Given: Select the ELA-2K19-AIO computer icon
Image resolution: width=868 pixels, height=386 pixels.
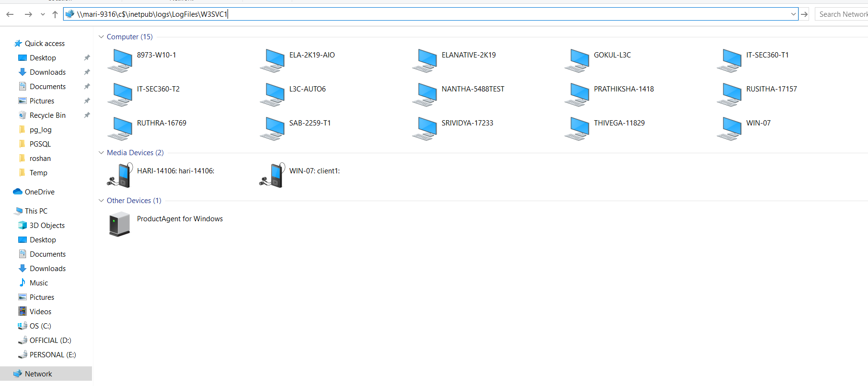Looking at the screenshot, I should pyautogui.click(x=273, y=61).
